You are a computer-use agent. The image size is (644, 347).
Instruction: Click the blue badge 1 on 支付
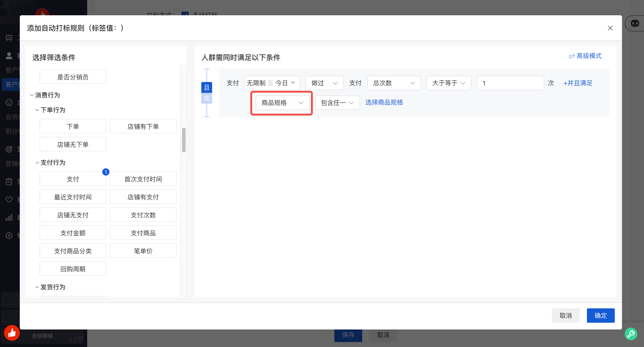pos(106,172)
